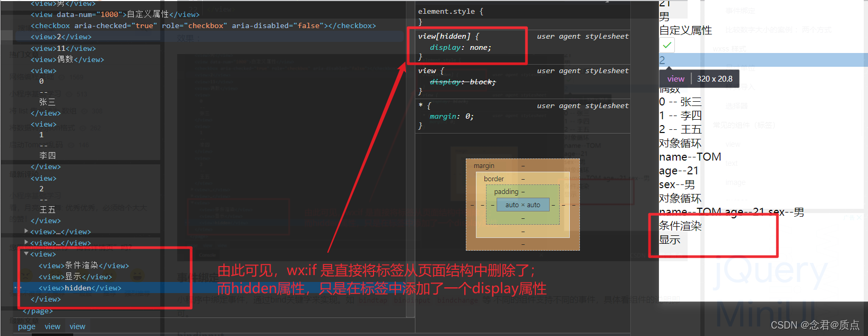Click the 'margin' label in box model
The height and width of the screenshot is (336, 868).
(484, 166)
